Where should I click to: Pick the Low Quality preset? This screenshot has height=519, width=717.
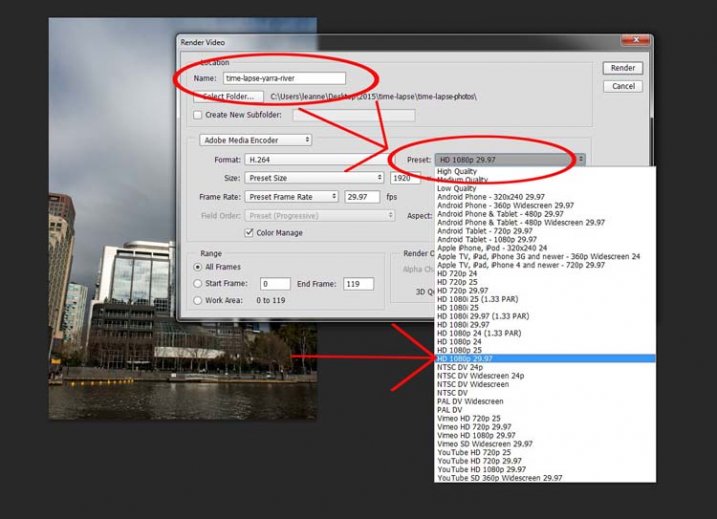(x=459, y=188)
